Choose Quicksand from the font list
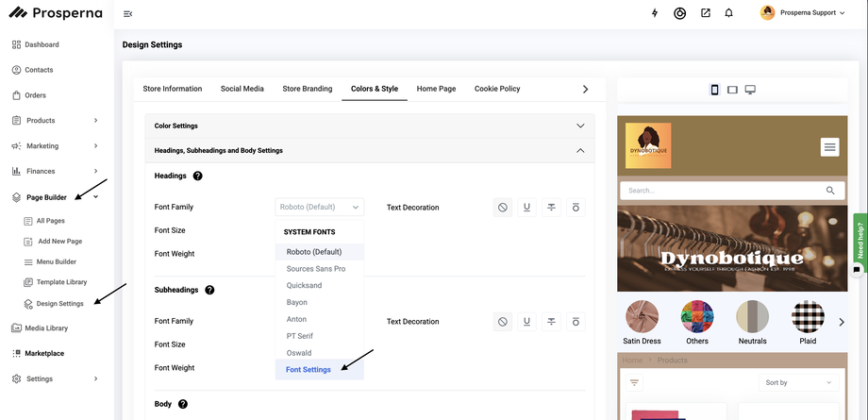The image size is (868, 420). [x=306, y=286]
